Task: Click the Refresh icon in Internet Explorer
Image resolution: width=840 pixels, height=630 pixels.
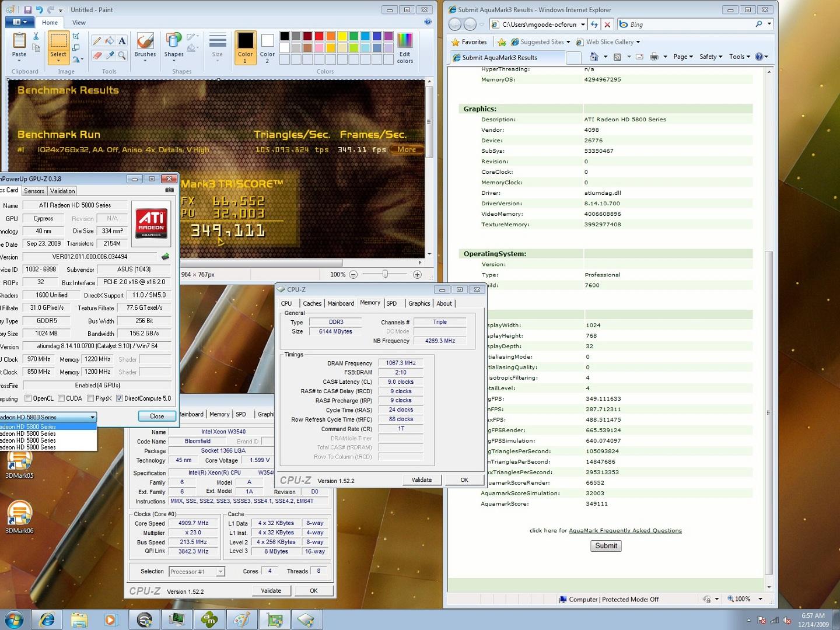Action: [594, 24]
